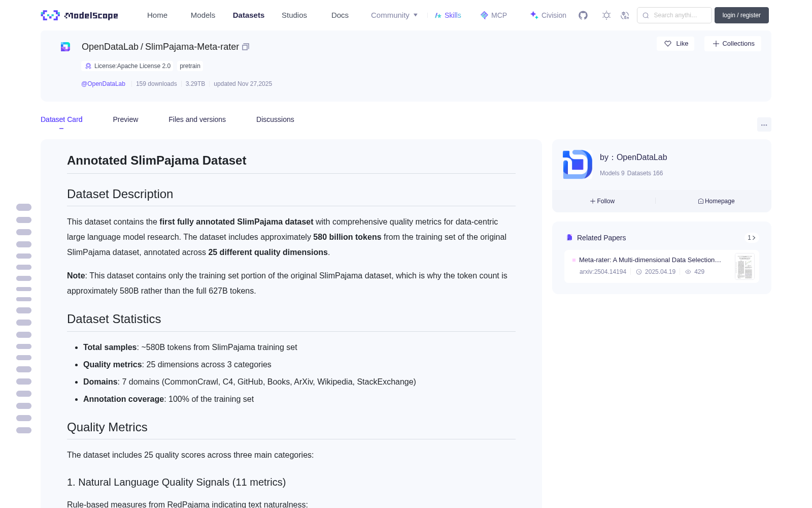Image resolution: width=812 pixels, height=508 pixels.
Task: Open the Preview tab
Action: (x=125, y=119)
